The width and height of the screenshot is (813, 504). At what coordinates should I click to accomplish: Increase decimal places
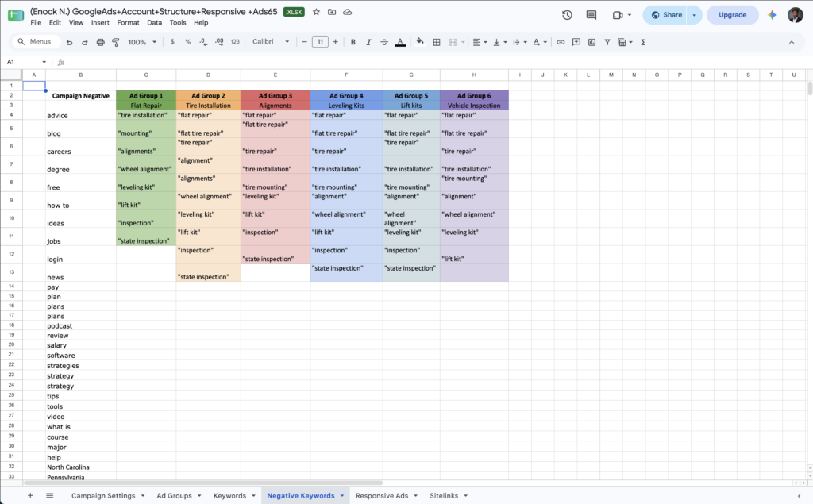(x=219, y=42)
